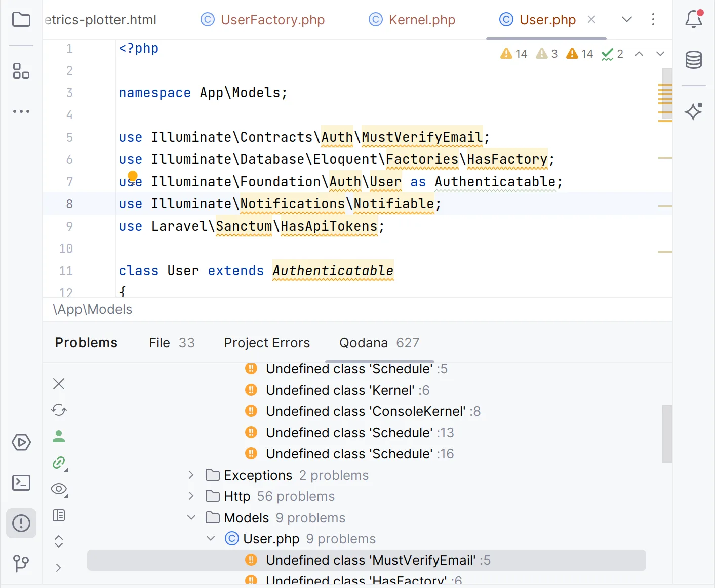
Task: Rerun inspections with the refresh button
Action: [59, 410]
